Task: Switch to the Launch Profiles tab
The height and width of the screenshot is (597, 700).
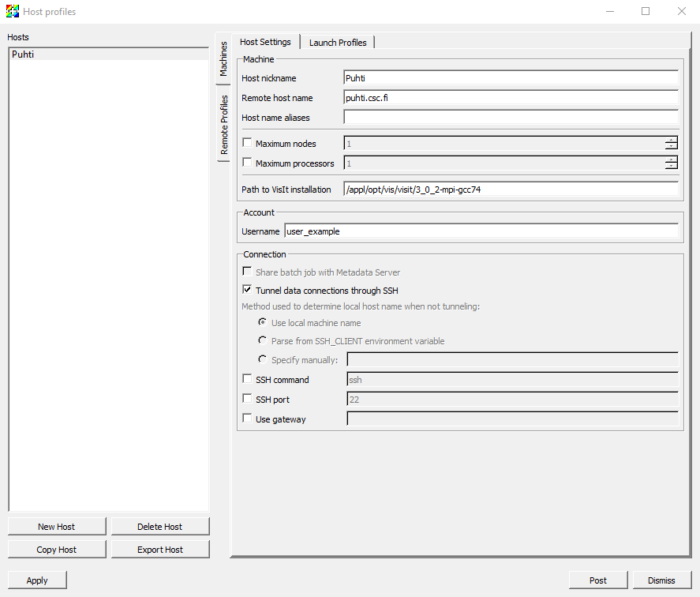Action: coord(338,43)
